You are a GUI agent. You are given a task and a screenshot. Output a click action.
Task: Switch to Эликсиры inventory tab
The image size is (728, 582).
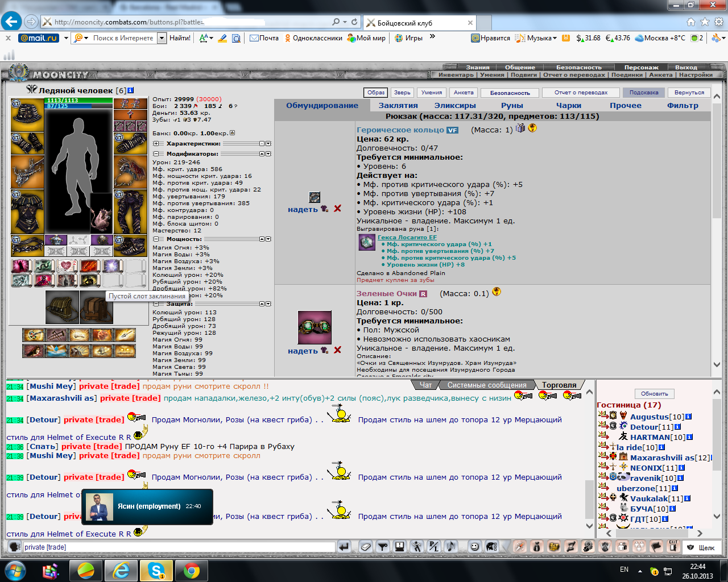[x=455, y=106]
